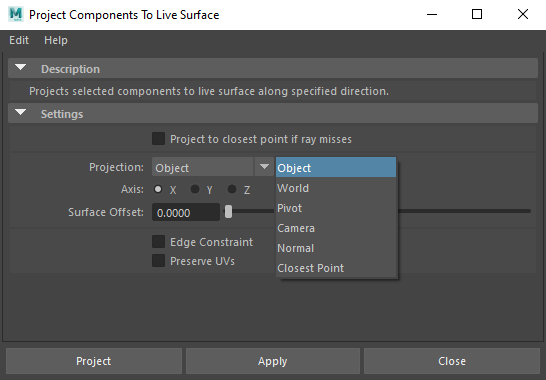The image size is (546, 380).
Task: Enable the Edge Constraint checkbox
Action: point(158,241)
